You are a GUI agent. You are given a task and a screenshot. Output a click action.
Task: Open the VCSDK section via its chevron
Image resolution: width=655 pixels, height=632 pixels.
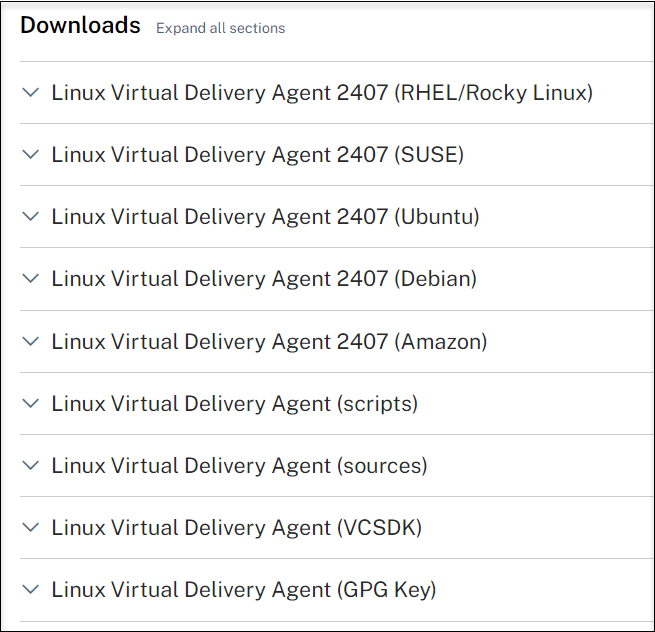pyautogui.click(x=31, y=528)
